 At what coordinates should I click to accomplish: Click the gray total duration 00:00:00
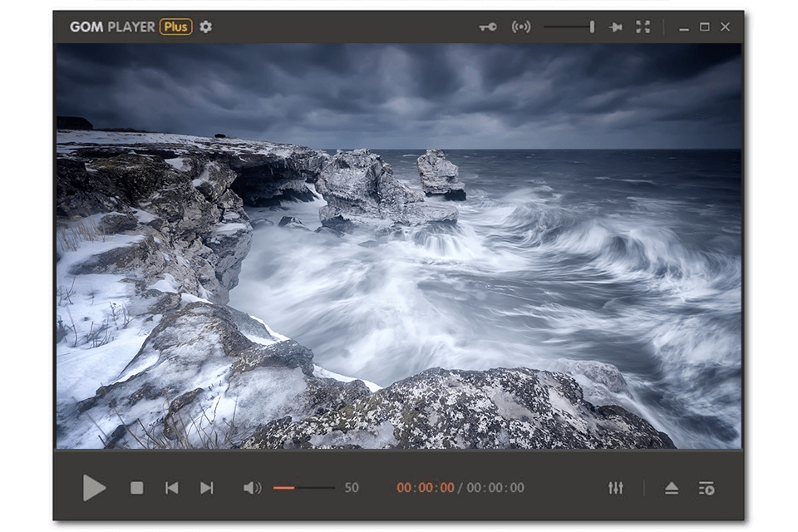click(495, 488)
